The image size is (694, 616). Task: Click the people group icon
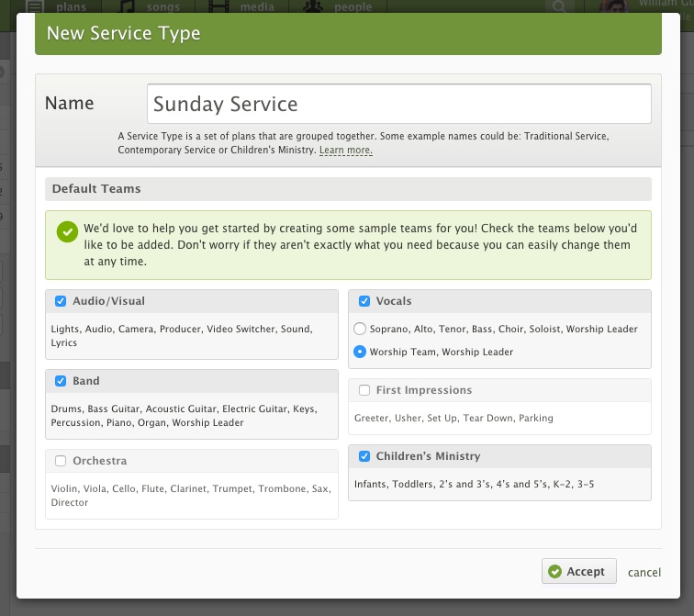(x=312, y=6)
